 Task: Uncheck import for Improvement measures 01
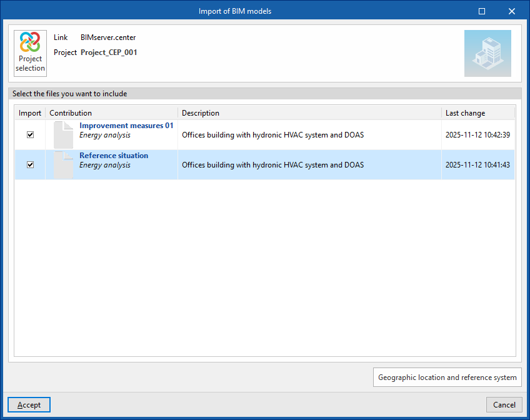coord(30,134)
